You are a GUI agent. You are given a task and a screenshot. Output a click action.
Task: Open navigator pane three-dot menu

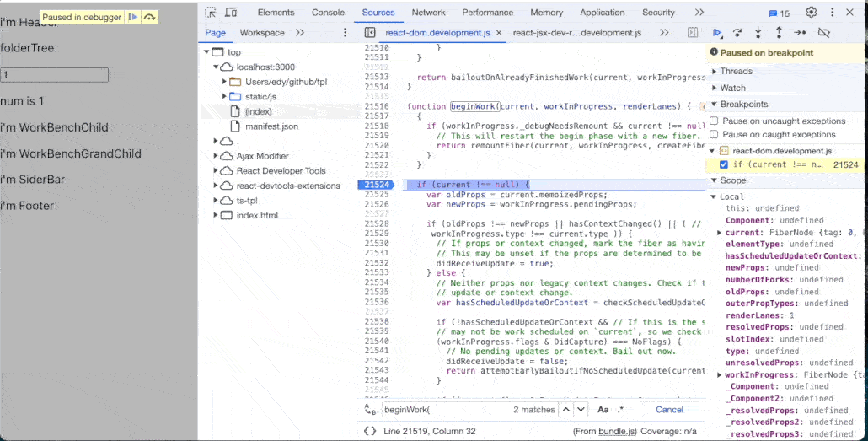pyautogui.click(x=345, y=33)
